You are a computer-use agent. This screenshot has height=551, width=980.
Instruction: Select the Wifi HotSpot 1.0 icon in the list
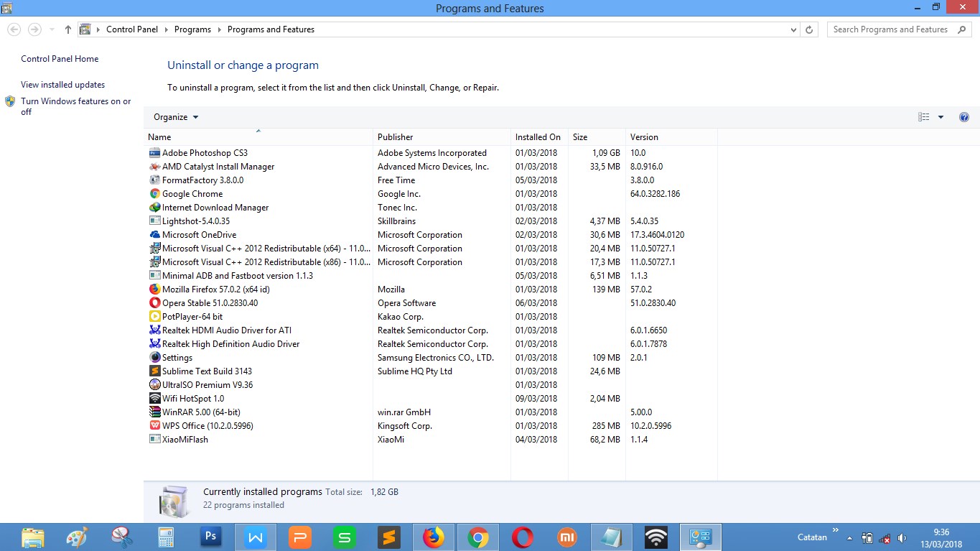click(x=154, y=399)
